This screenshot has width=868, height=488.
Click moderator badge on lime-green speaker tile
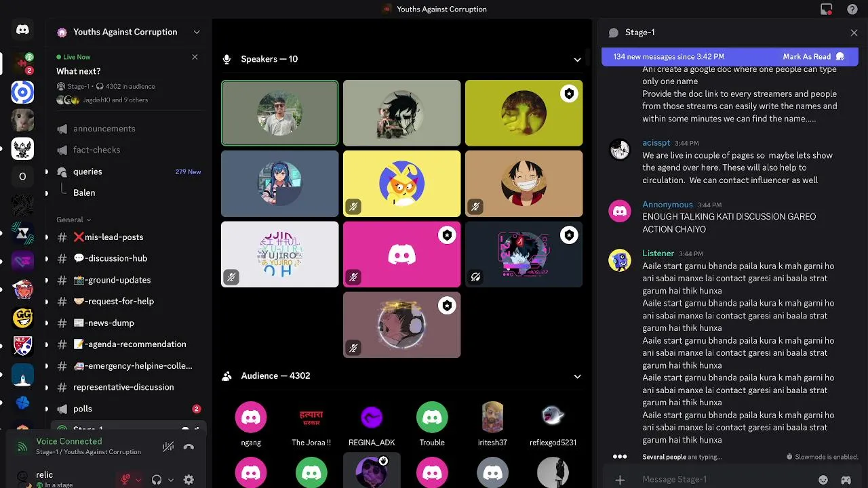click(569, 94)
